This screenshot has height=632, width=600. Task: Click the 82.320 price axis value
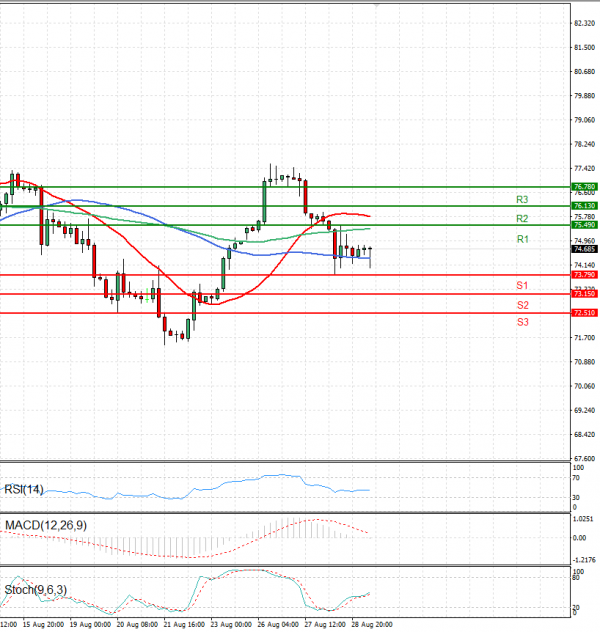tap(584, 23)
